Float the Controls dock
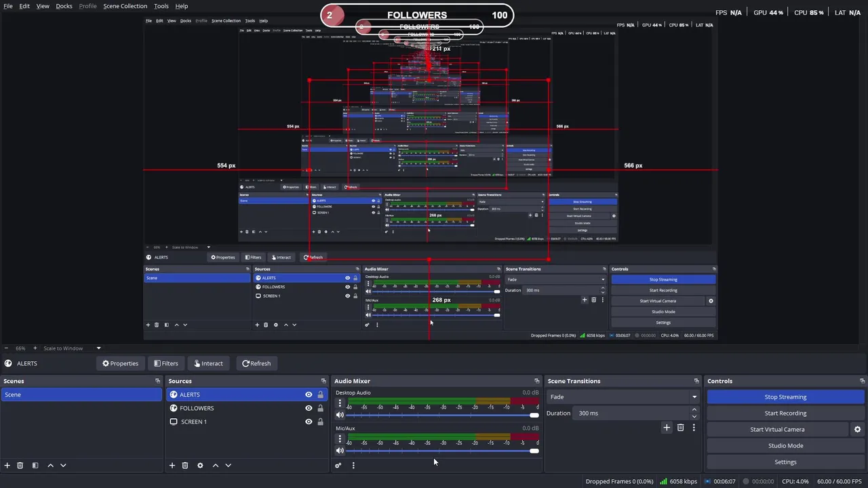The image size is (868, 488). (x=863, y=381)
